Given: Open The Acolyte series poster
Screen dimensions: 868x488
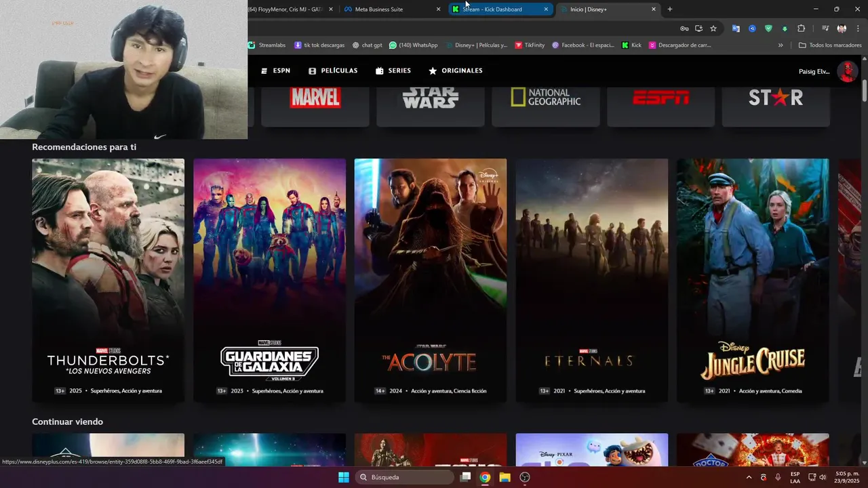Looking at the screenshot, I should (431, 280).
